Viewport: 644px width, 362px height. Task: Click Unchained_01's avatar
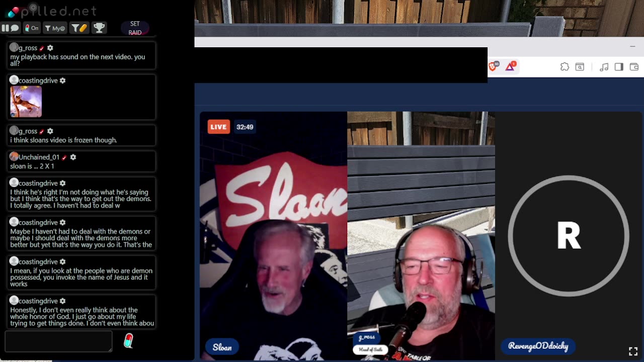pos(14,157)
